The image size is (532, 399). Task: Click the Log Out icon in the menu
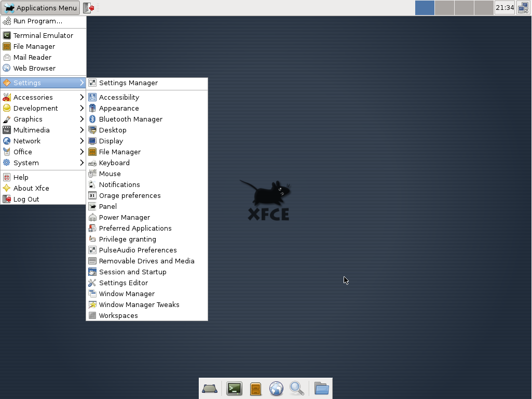7,199
